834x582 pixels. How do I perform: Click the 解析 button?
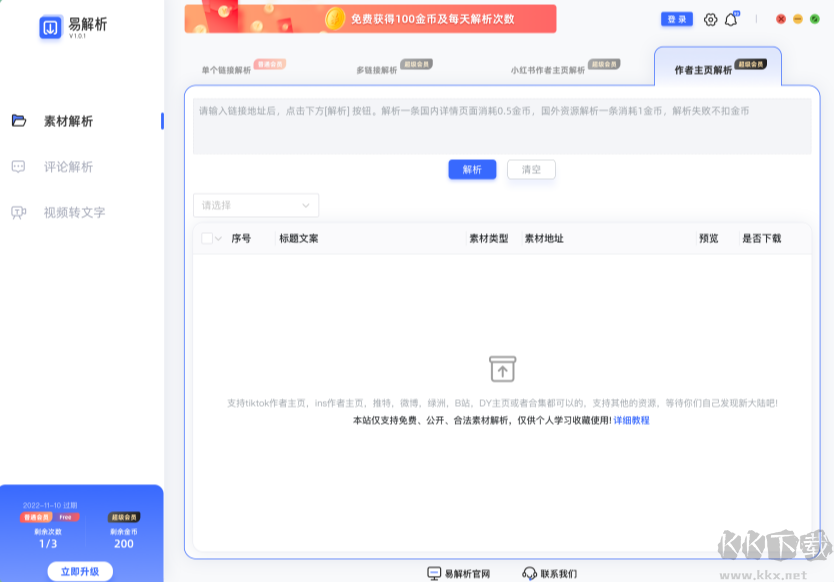(x=471, y=169)
